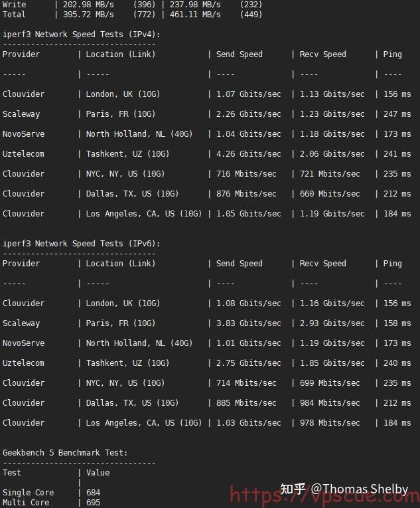Click the IPv4 iperf3 Network Speed Tests heading
Viewport: 420px width, 508px height.
click(81, 35)
